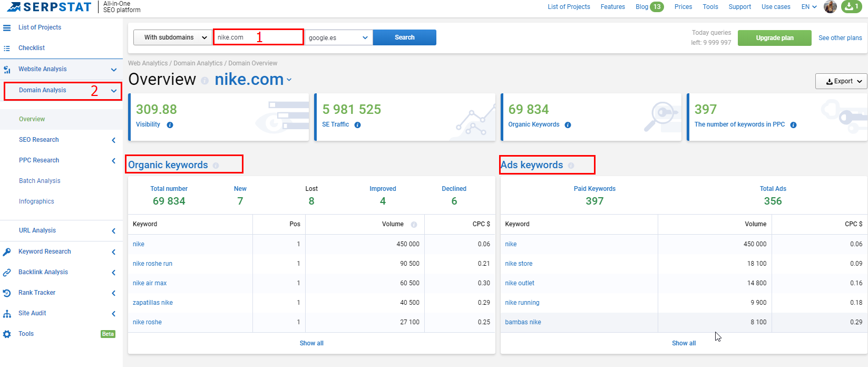Click the domain search input field
This screenshot has height=367, width=868.
(x=259, y=37)
